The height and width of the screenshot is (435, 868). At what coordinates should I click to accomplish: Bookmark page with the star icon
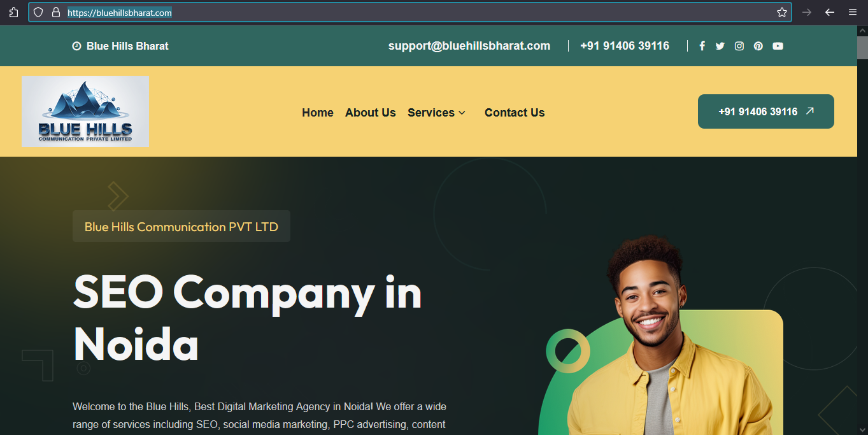(782, 12)
